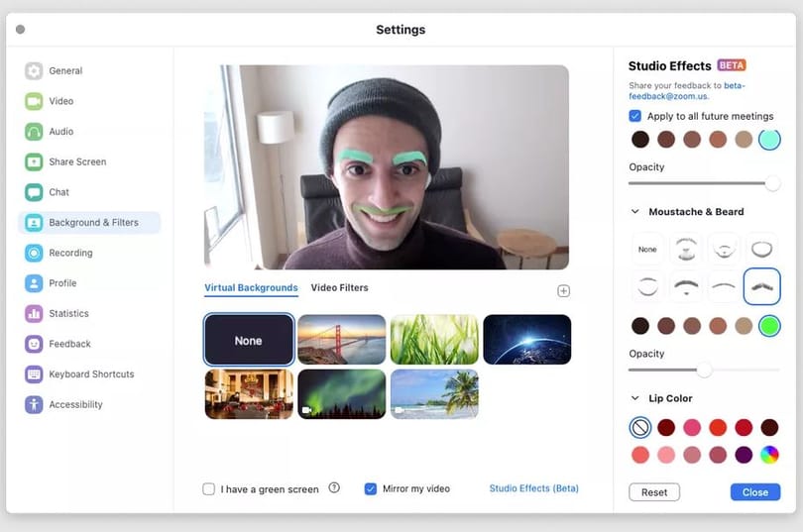
Task: Select the hotel lobby interior background
Action: pyautogui.click(x=249, y=394)
